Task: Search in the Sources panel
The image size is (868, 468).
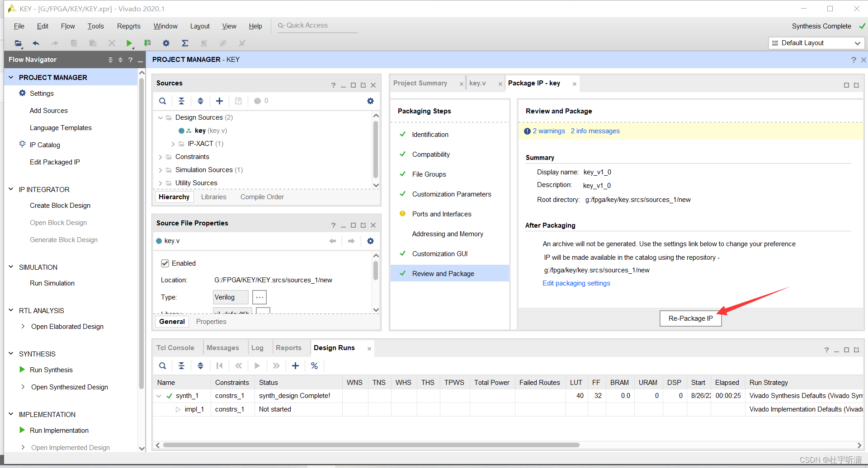Action: point(163,101)
